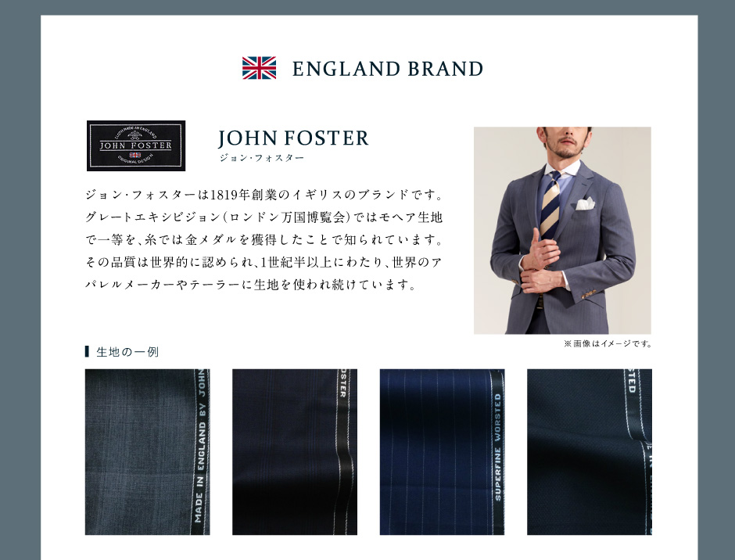Image resolution: width=735 pixels, height=560 pixels.
Task: Click the Union Jack flag icon
Action: [259, 68]
